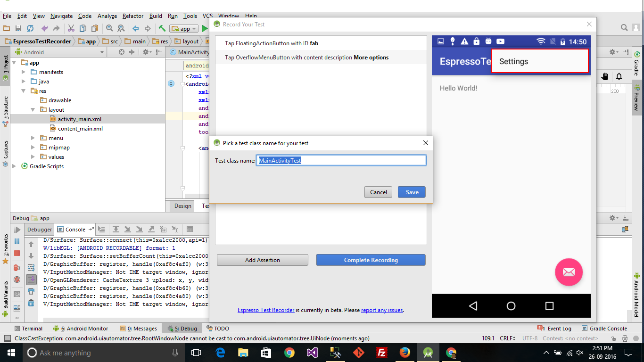Click the Cut scissors icon
The height and width of the screenshot is (362, 644).
pos(71,29)
